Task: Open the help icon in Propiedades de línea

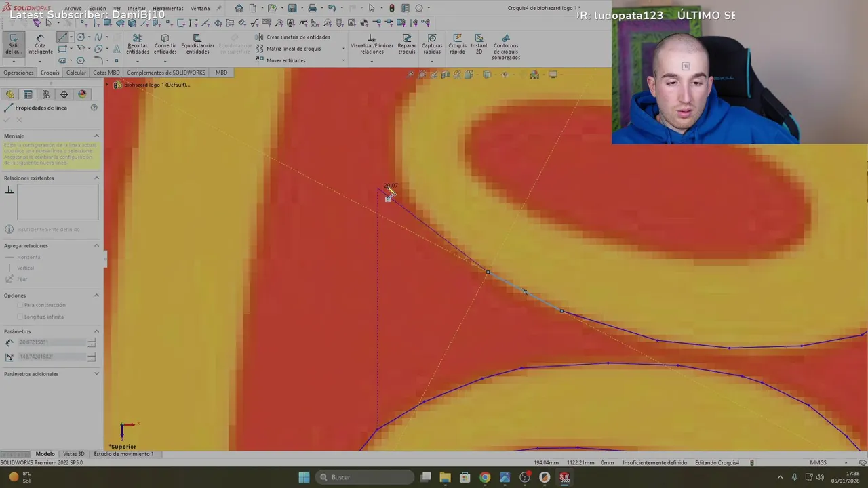Action: point(94,108)
